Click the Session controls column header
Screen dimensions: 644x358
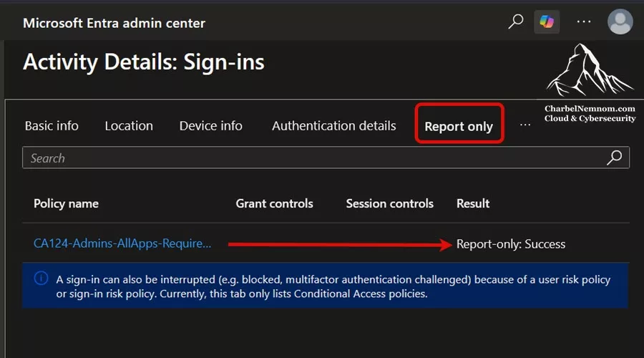[390, 203]
